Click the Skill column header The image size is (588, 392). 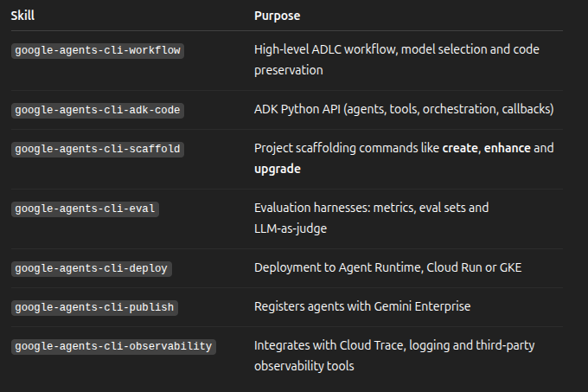click(22, 16)
